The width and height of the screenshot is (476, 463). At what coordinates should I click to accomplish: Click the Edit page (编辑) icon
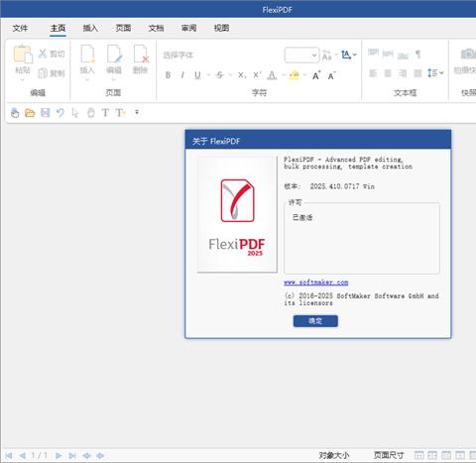[114, 54]
